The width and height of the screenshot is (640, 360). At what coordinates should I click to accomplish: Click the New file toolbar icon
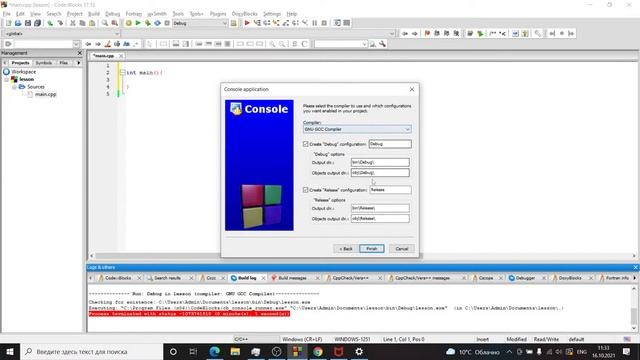[x=9, y=23]
